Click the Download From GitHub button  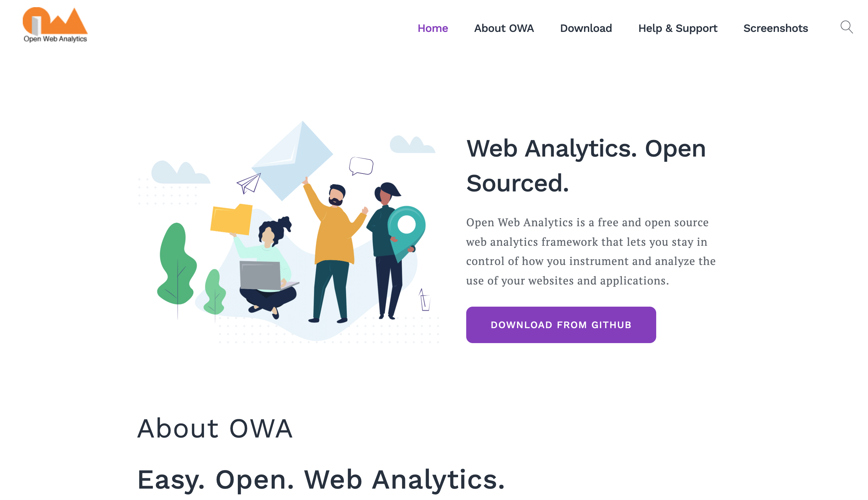561,325
